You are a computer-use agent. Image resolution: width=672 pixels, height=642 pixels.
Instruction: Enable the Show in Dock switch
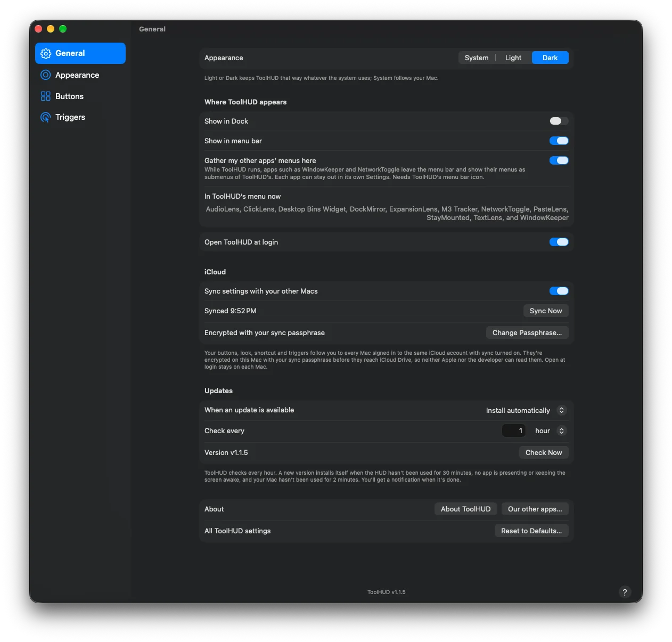coord(559,121)
